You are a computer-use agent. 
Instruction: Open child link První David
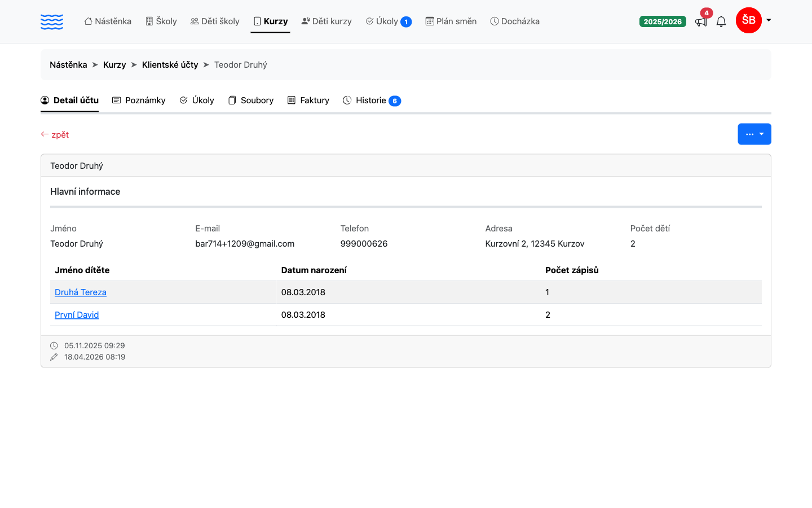[77, 315]
